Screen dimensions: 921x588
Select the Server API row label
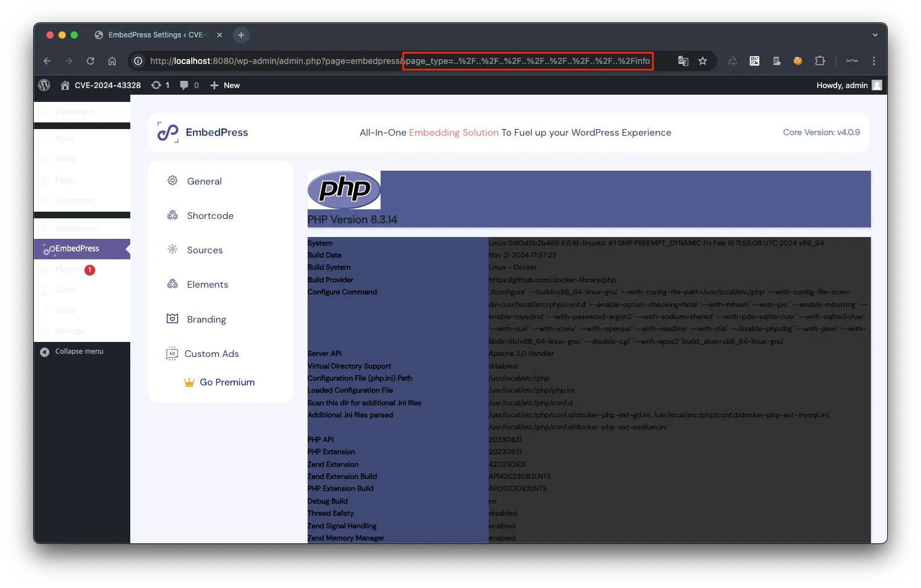(x=324, y=354)
